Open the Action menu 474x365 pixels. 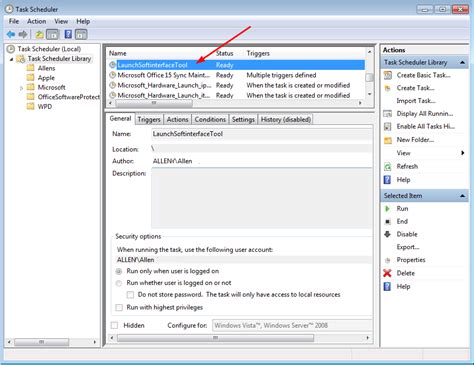[37, 21]
